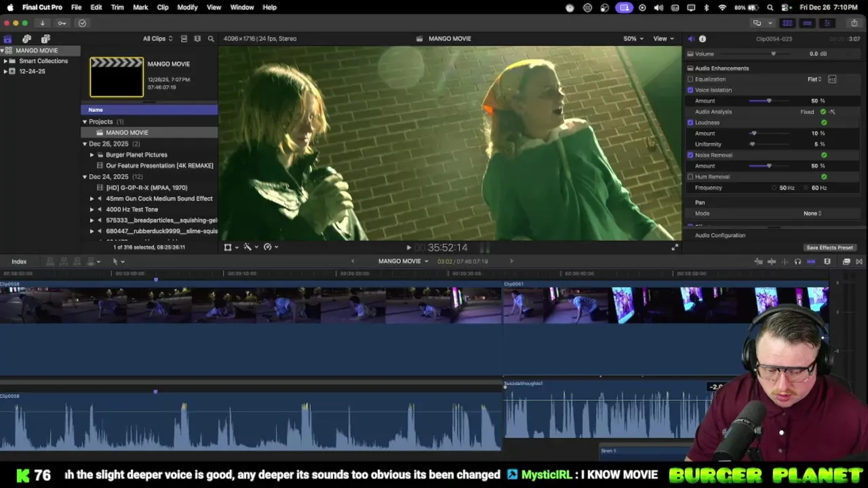Open the All Clips filter dropdown
This screenshot has width=868, height=488.
tap(157, 39)
